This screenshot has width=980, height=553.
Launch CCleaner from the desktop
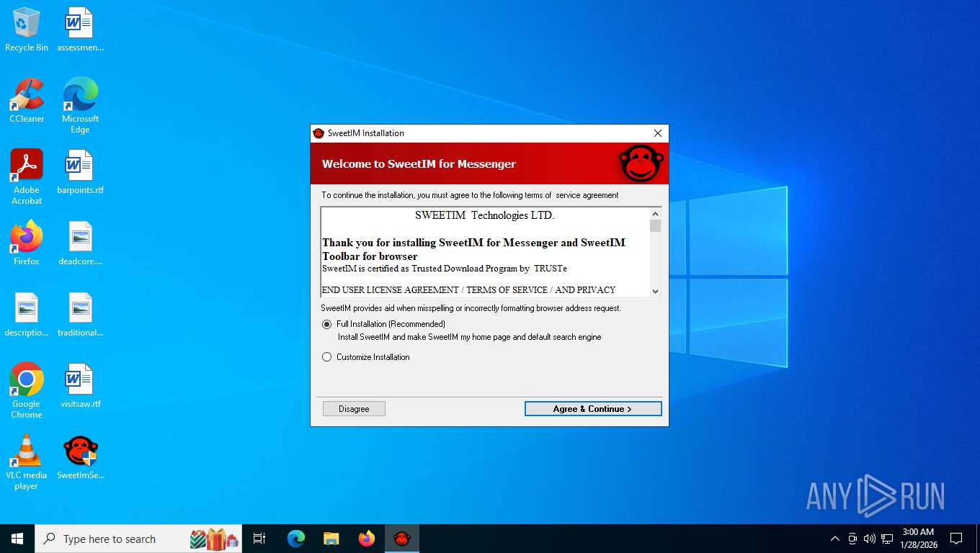[x=27, y=101]
